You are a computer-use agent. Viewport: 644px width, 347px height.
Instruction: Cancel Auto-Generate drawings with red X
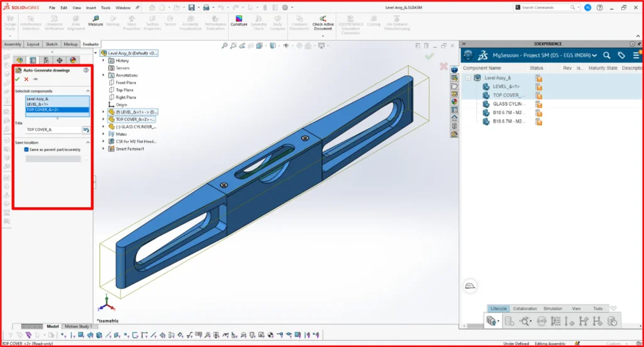click(x=26, y=79)
